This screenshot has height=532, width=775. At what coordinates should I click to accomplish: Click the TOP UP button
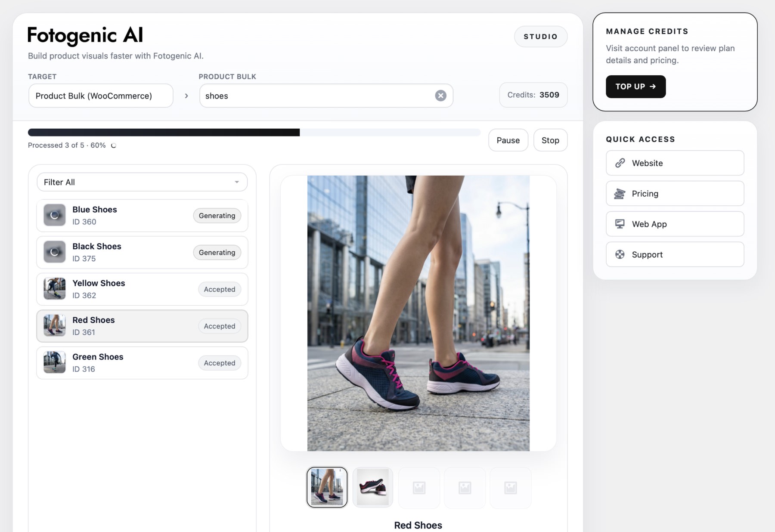point(635,87)
